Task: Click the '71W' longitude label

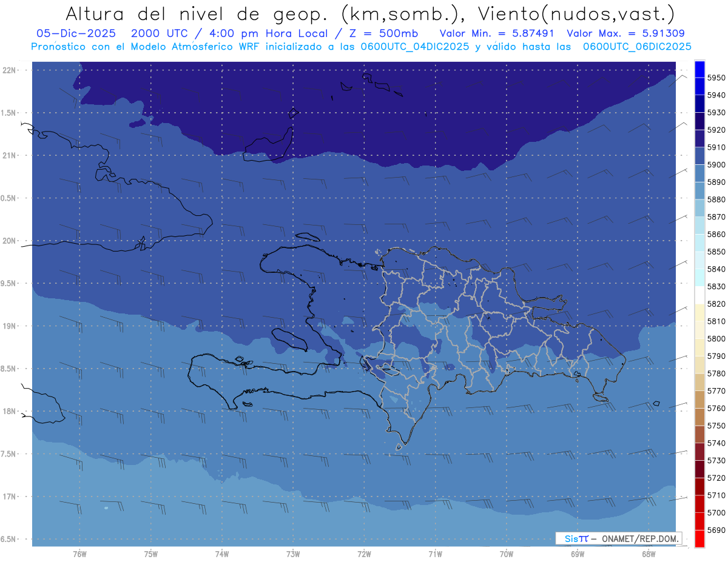Action: click(x=435, y=554)
